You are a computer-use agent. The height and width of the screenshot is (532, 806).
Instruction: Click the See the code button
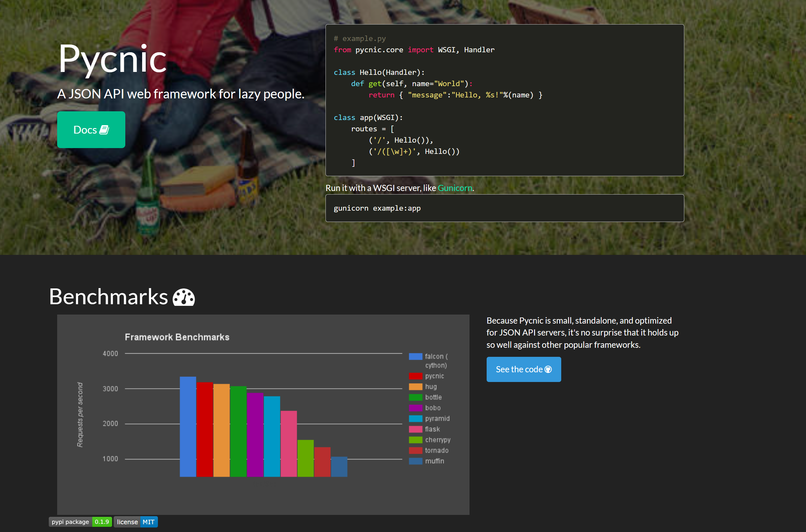coord(523,369)
